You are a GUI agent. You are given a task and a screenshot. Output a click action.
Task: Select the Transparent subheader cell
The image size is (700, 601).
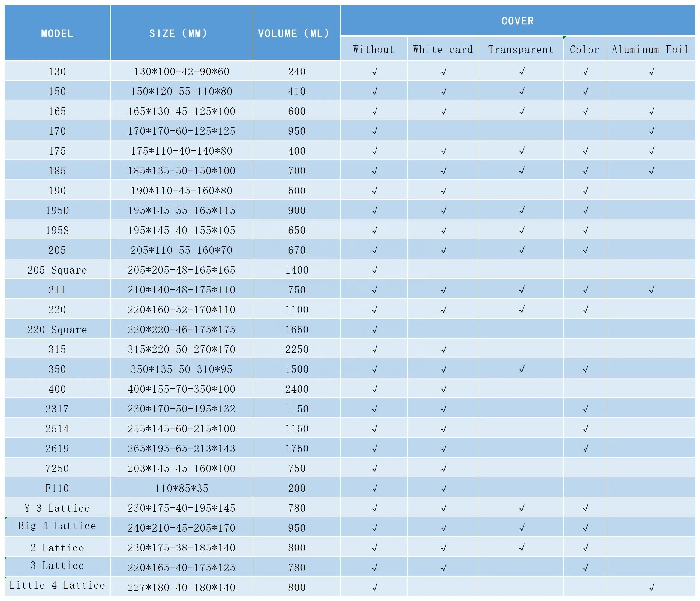point(521,49)
